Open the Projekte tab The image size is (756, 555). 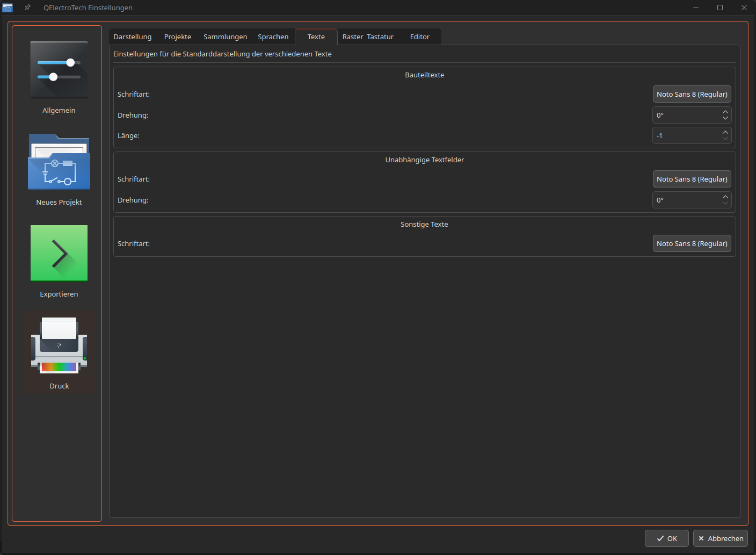click(x=178, y=37)
